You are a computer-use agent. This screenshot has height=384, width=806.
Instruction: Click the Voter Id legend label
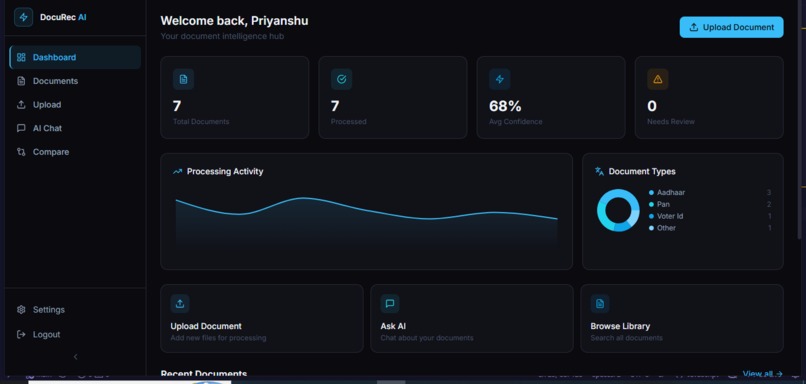(670, 216)
